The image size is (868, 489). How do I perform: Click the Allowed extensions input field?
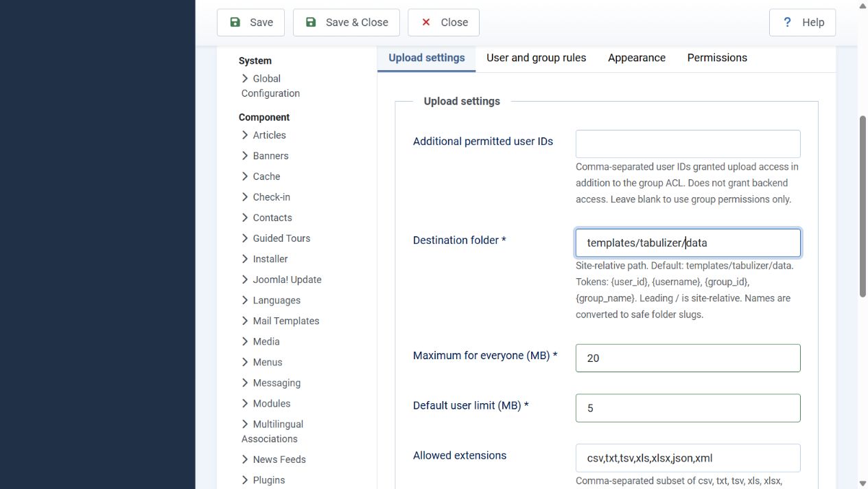(688, 458)
